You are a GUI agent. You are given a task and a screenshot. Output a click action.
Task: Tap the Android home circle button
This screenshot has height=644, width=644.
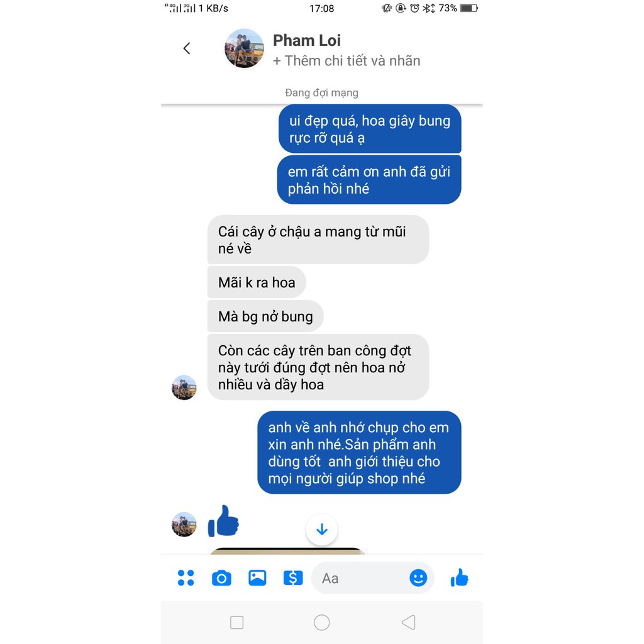point(321,622)
